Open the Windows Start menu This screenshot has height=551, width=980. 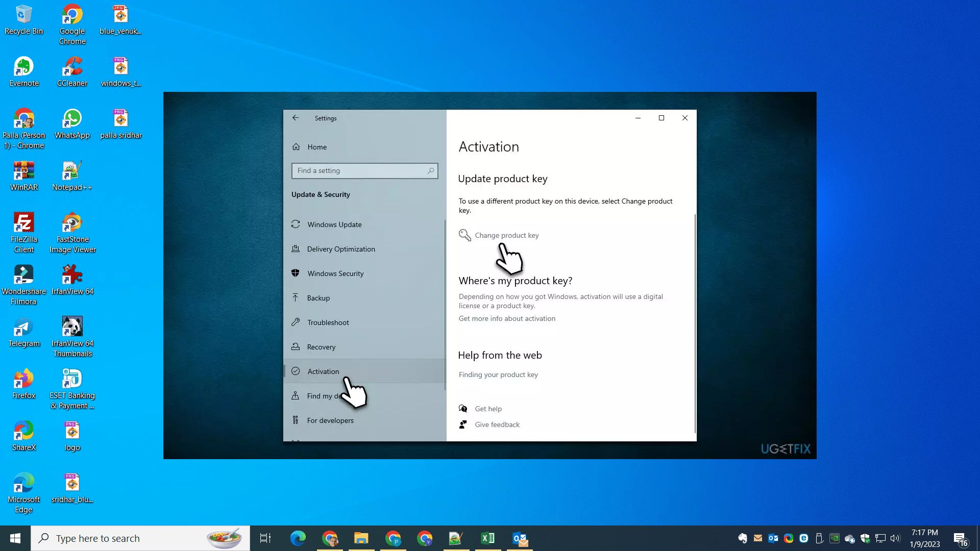tap(15, 538)
